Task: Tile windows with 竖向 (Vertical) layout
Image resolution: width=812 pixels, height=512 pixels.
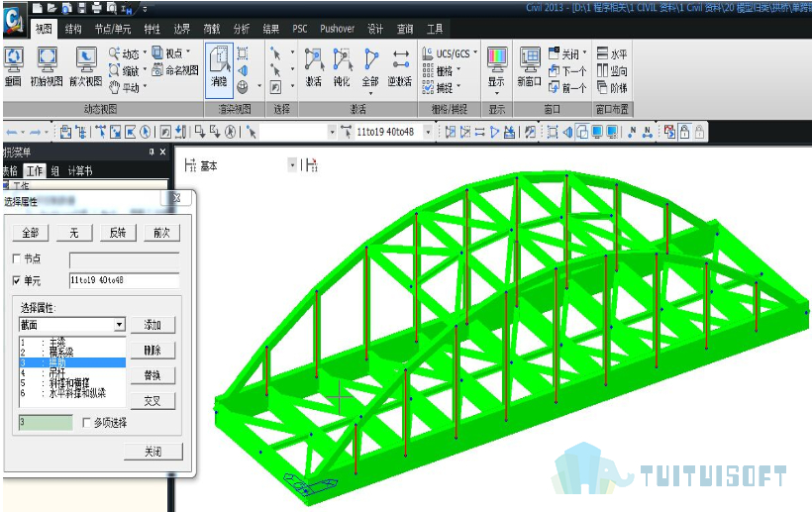Action: click(x=612, y=70)
